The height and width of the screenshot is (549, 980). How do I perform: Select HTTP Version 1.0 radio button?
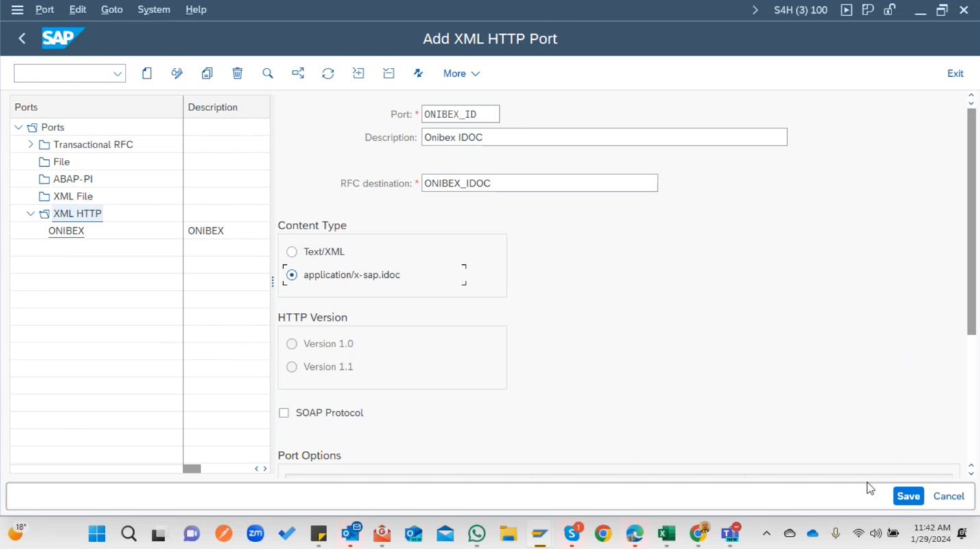point(292,344)
